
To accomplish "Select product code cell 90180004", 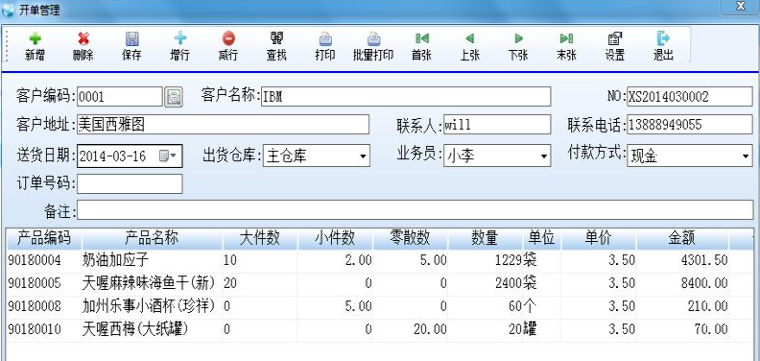I will pyautogui.click(x=44, y=261).
